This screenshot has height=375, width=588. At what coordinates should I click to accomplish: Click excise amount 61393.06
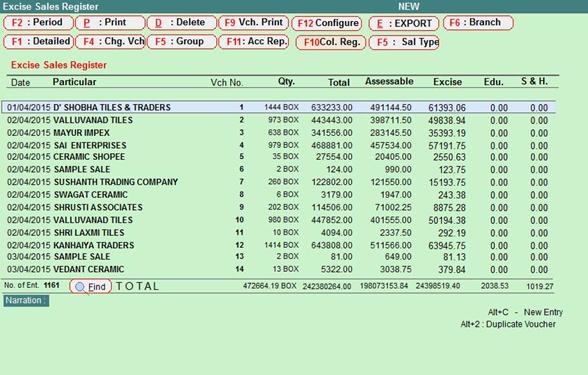[447, 108]
